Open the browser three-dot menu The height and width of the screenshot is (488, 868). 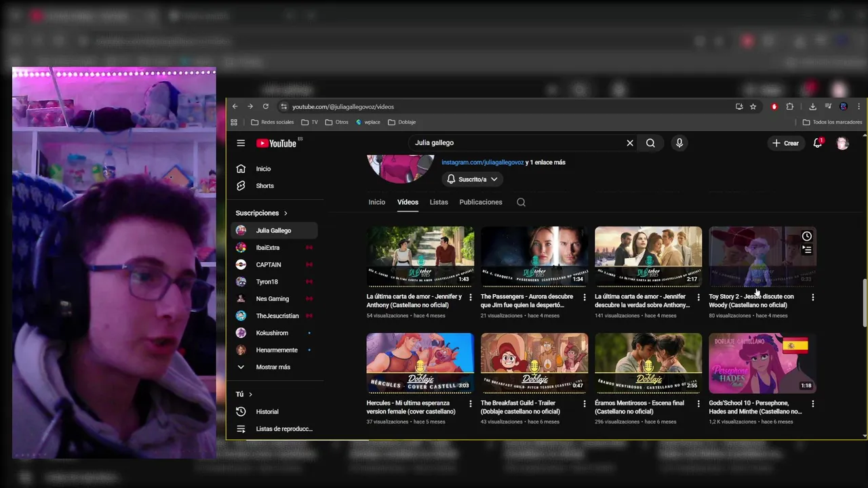click(859, 106)
